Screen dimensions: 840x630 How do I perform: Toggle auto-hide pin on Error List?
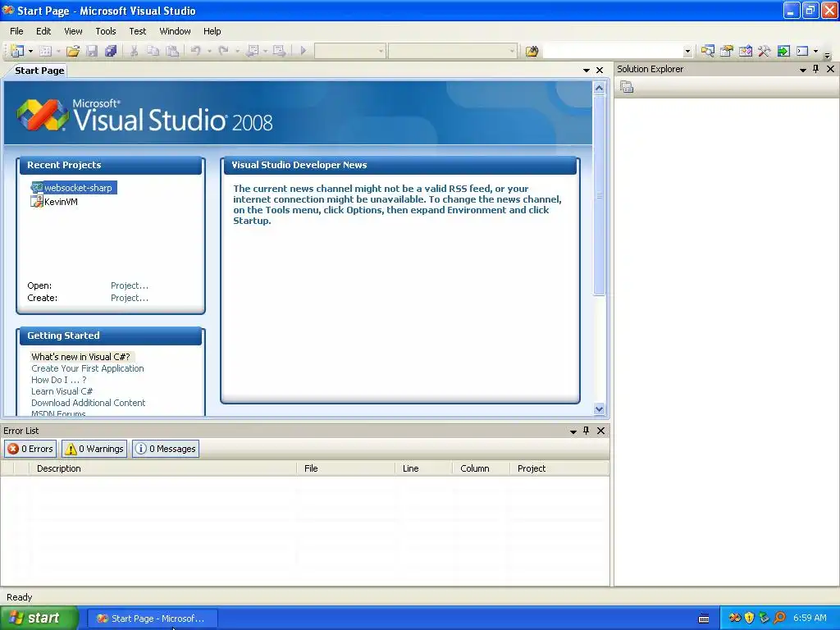(586, 431)
